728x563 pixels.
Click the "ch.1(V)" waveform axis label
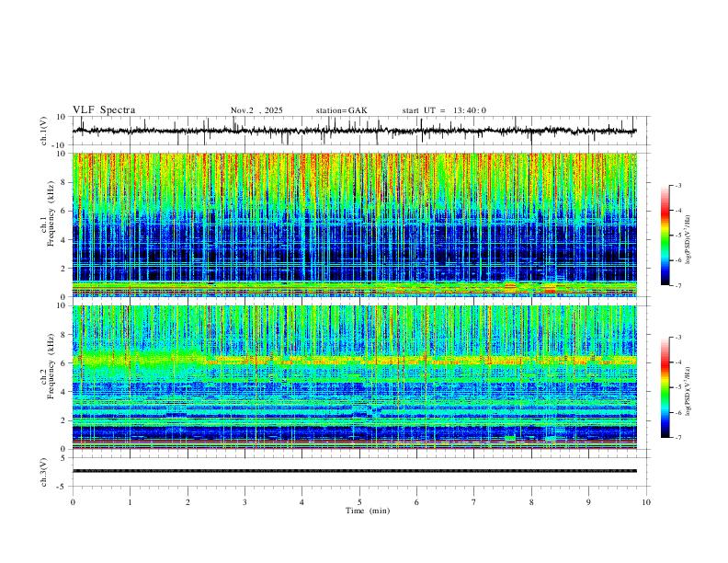point(44,131)
